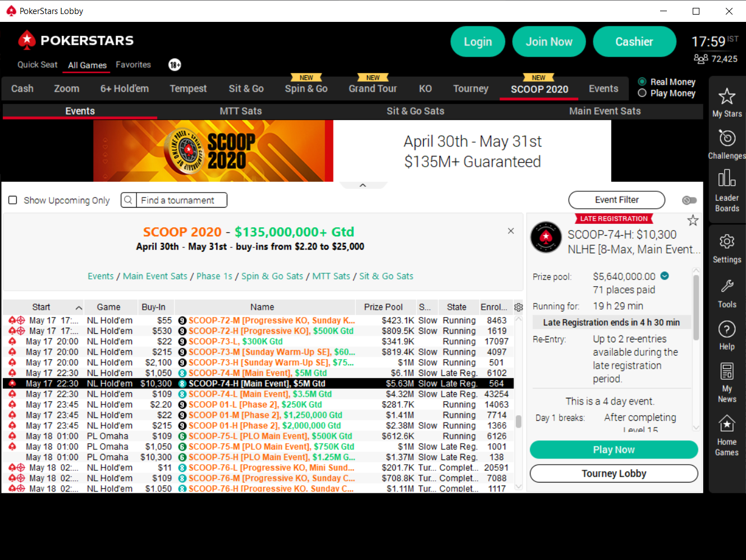Click the Play Now button

(614, 449)
